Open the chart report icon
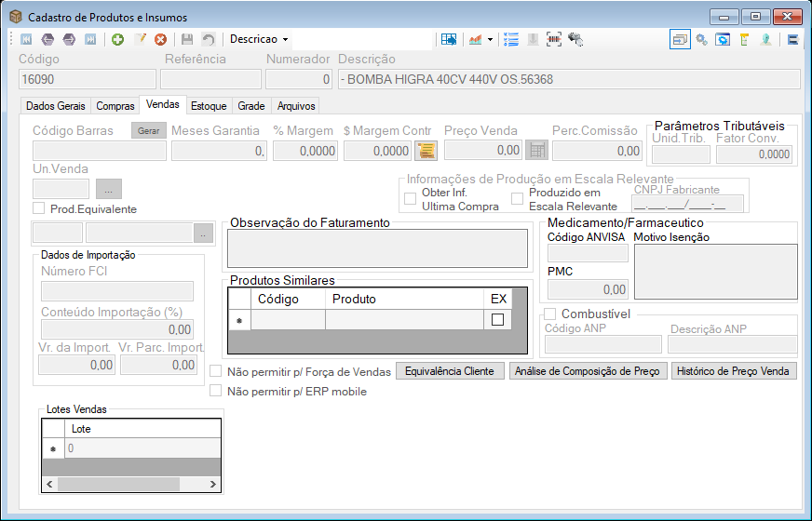 click(475, 39)
